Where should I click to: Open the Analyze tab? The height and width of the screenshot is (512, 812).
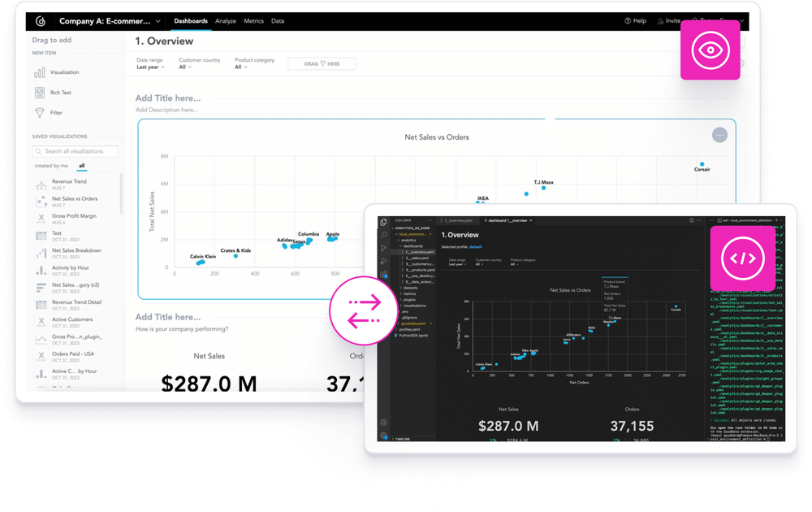tap(225, 21)
